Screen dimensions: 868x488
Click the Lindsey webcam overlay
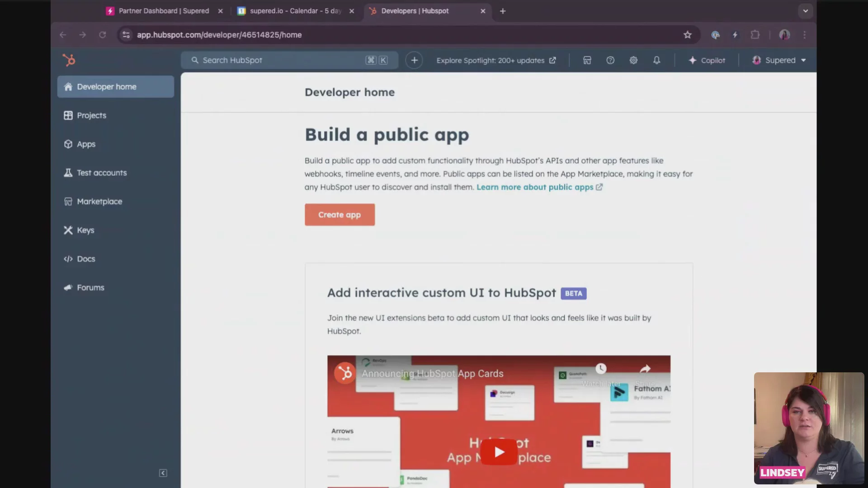coord(809,428)
